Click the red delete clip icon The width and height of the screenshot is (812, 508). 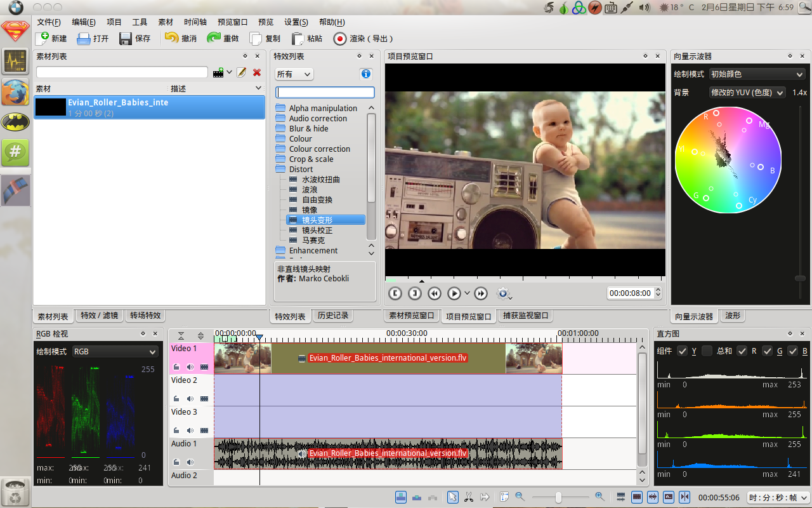[x=257, y=73]
